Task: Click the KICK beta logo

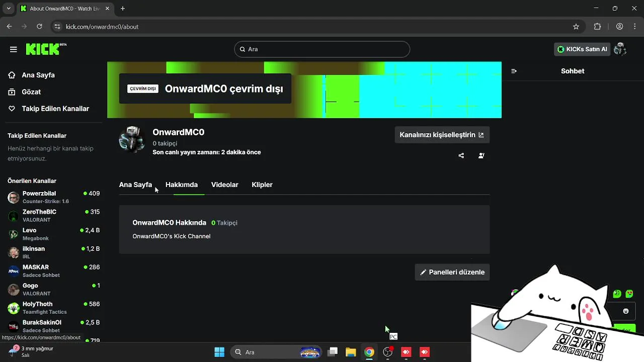Action: pos(46,49)
